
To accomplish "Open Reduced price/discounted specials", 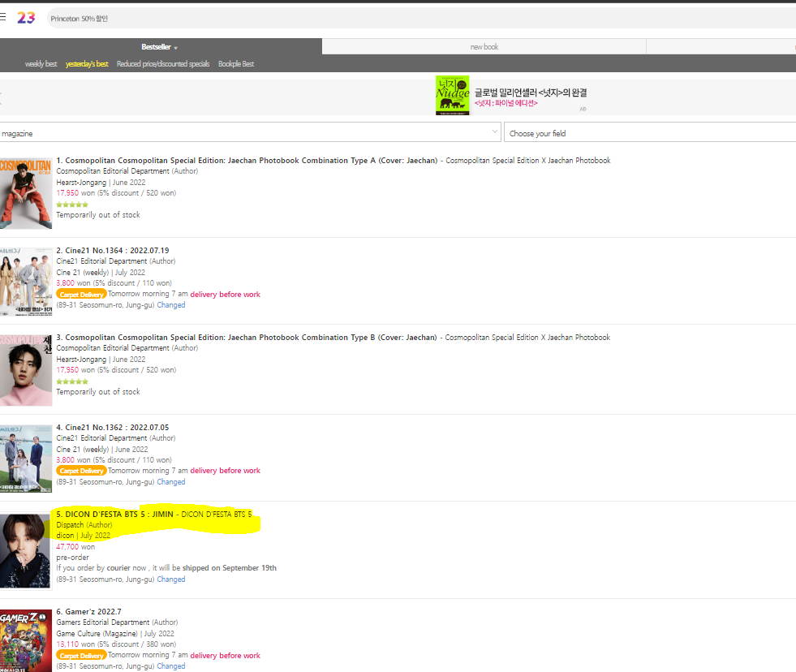I will (x=163, y=64).
